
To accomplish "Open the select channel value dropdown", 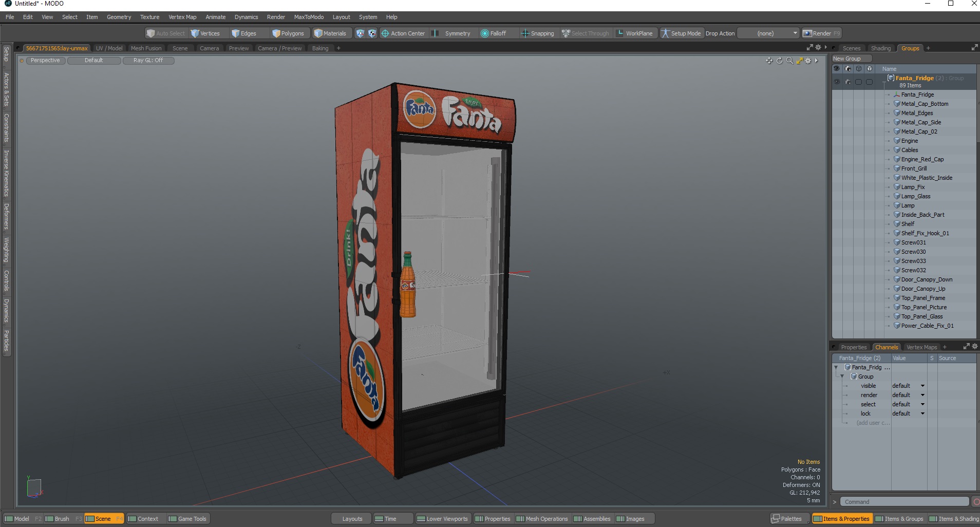I will [908, 404].
